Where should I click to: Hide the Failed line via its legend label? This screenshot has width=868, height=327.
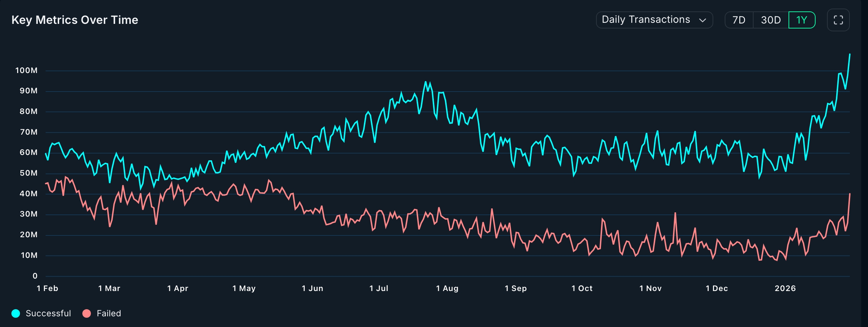click(109, 313)
